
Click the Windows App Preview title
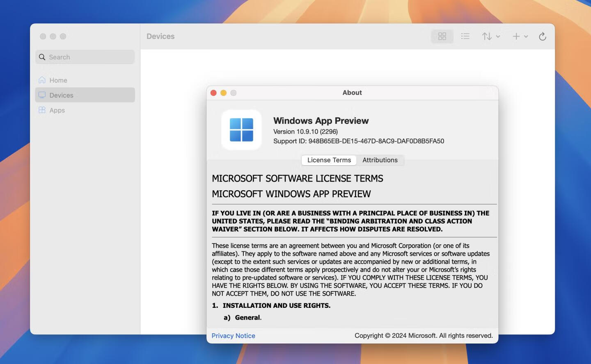(321, 121)
